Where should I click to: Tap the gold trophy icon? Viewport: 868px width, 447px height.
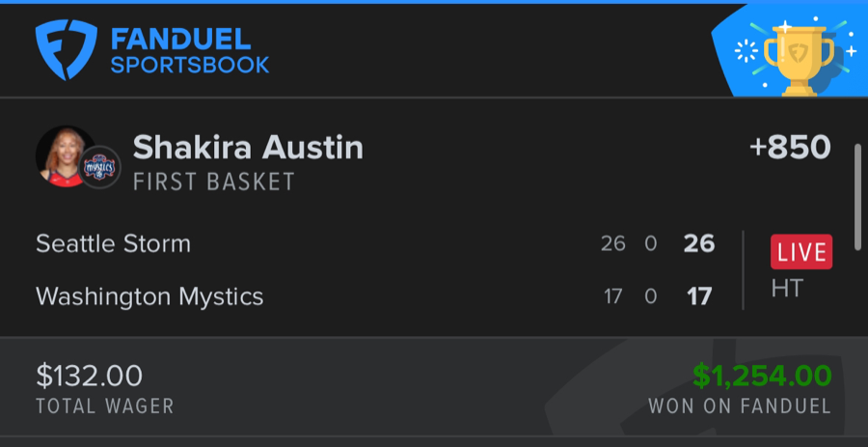point(797,55)
